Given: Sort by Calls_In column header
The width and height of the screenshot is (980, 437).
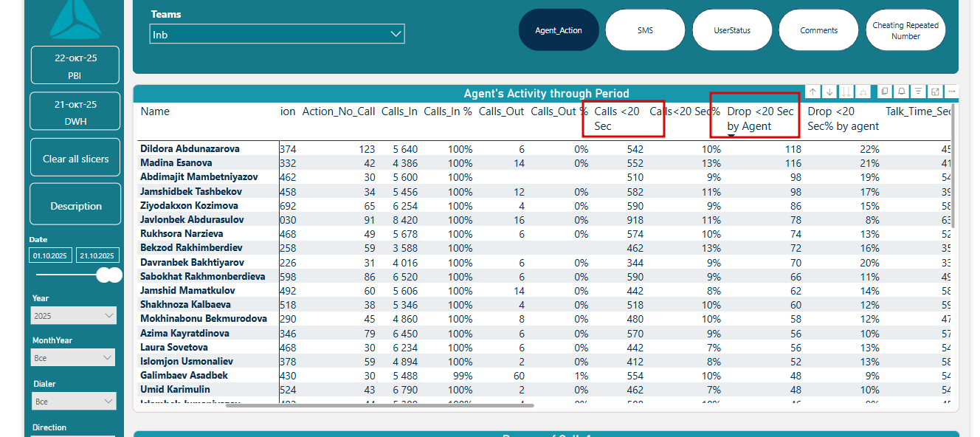Looking at the screenshot, I should pos(399,111).
